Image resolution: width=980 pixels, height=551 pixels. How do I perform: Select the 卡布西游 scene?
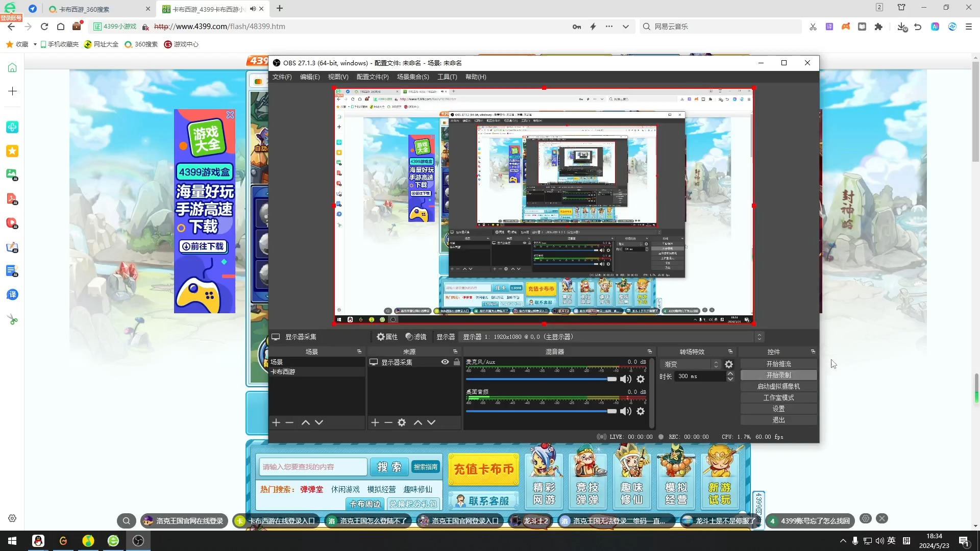tap(316, 372)
